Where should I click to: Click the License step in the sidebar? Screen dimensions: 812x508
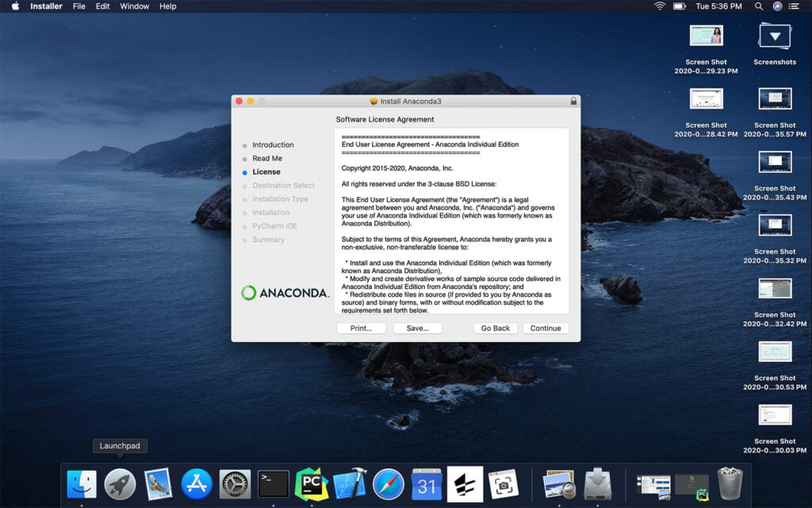click(266, 171)
